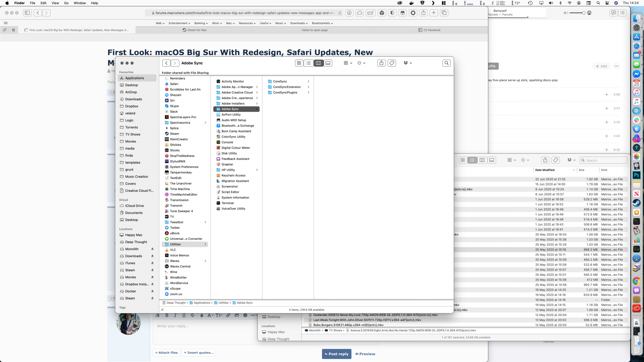
Task: Switch Adobe Sync window to gallery view
Action: point(328,63)
